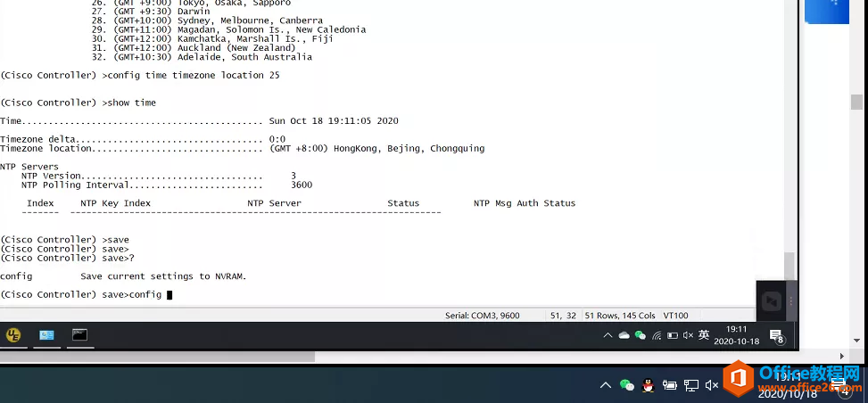This screenshot has width=868, height=403.
Task: Click the '51, 32' cursor position status
Action: tap(564, 316)
